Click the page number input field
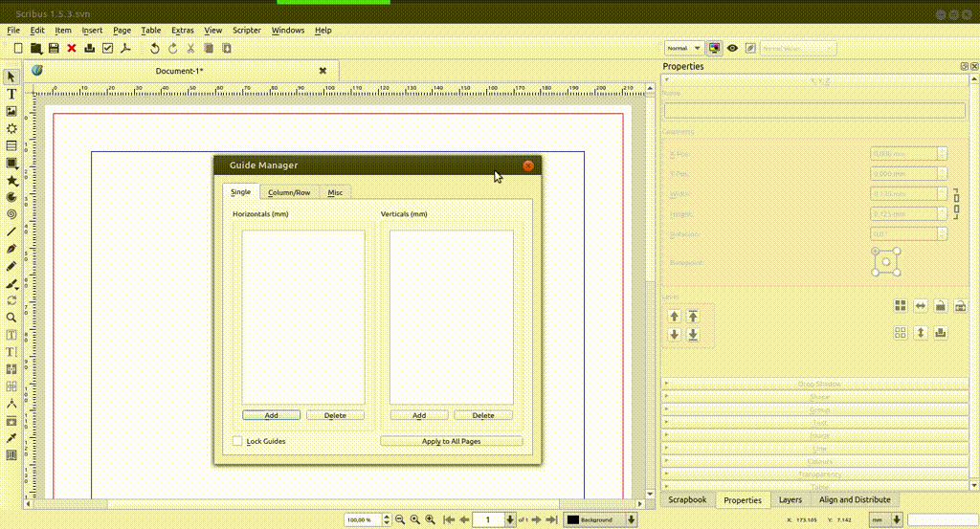The image size is (980, 529). click(x=488, y=519)
